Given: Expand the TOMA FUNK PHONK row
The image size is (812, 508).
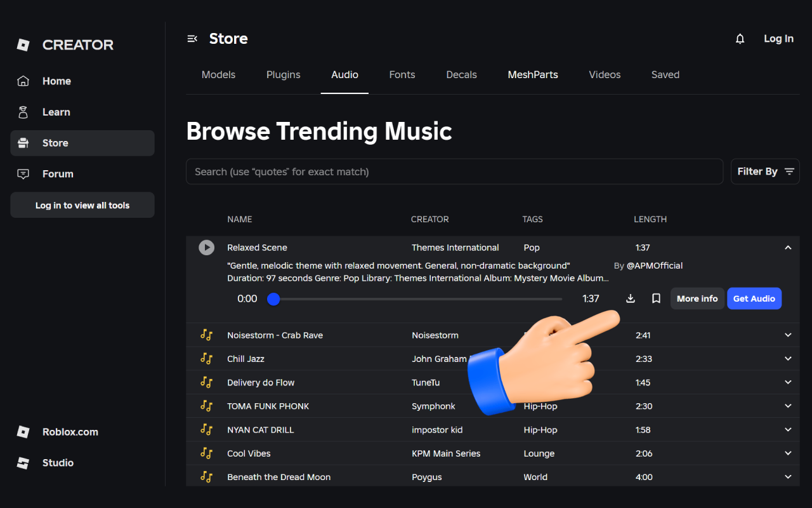Looking at the screenshot, I should click(788, 406).
